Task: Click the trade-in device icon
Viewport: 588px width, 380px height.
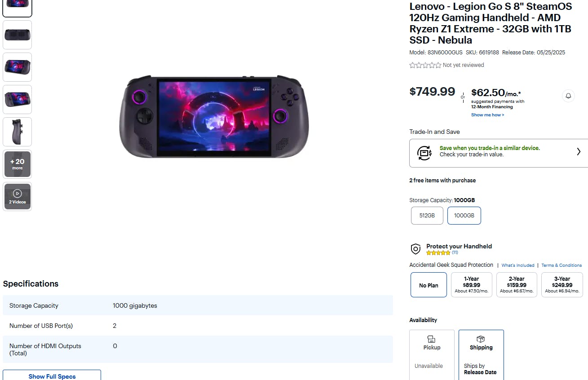Action: point(424,153)
